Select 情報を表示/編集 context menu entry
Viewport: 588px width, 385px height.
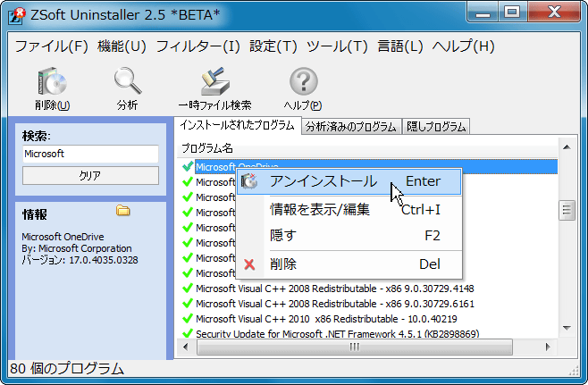(349, 210)
